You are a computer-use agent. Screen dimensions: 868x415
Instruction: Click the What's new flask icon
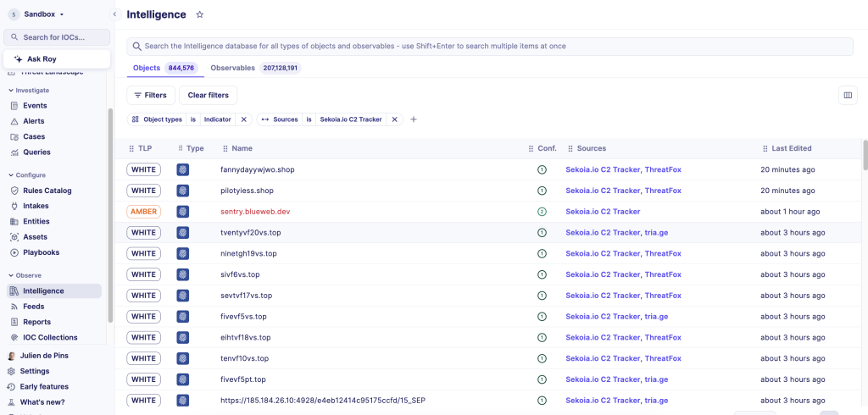pos(11,402)
